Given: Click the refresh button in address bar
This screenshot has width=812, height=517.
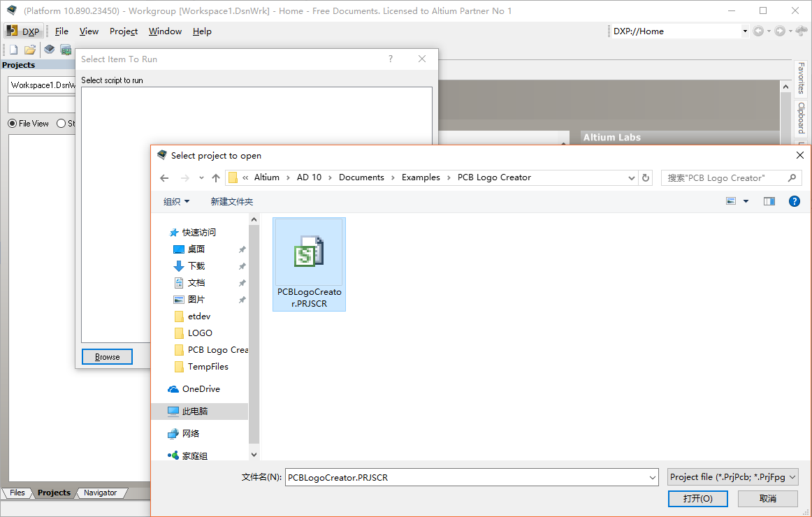Looking at the screenshot, I should [646, 178].
